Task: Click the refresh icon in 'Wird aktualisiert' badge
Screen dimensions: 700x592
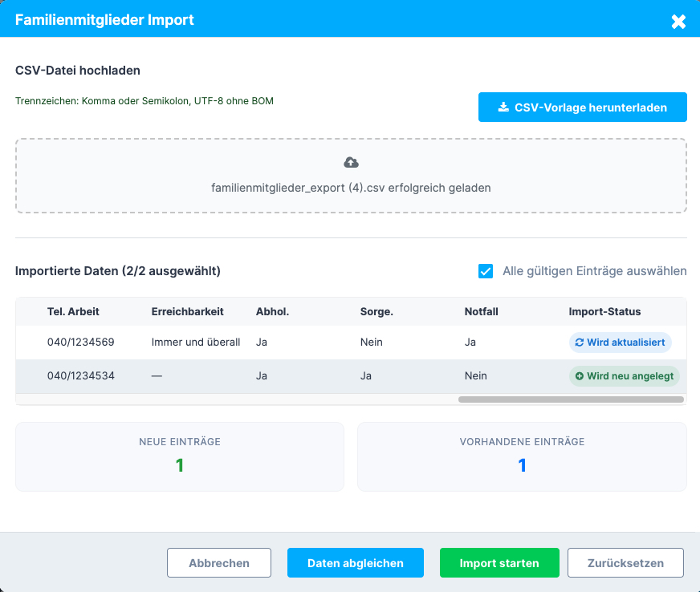Action: (x=580, y=343)
